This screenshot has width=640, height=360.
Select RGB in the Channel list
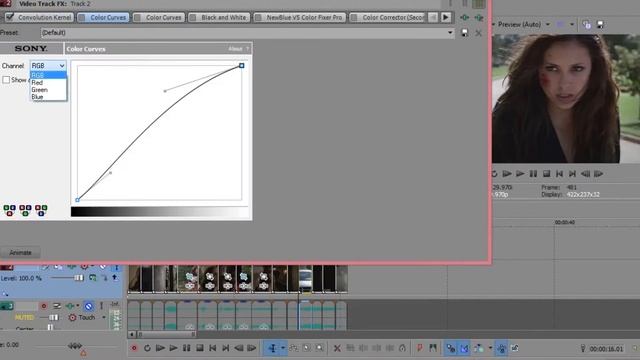[x=48, y=76]
